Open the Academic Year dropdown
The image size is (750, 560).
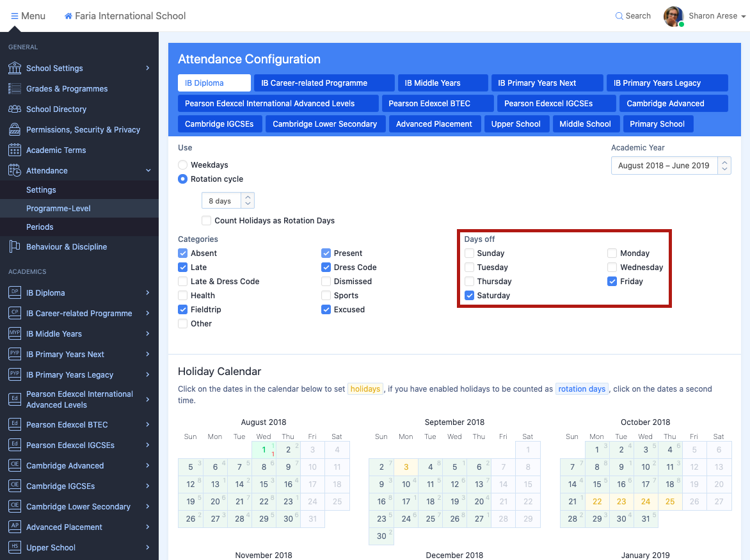coord(671,166)
